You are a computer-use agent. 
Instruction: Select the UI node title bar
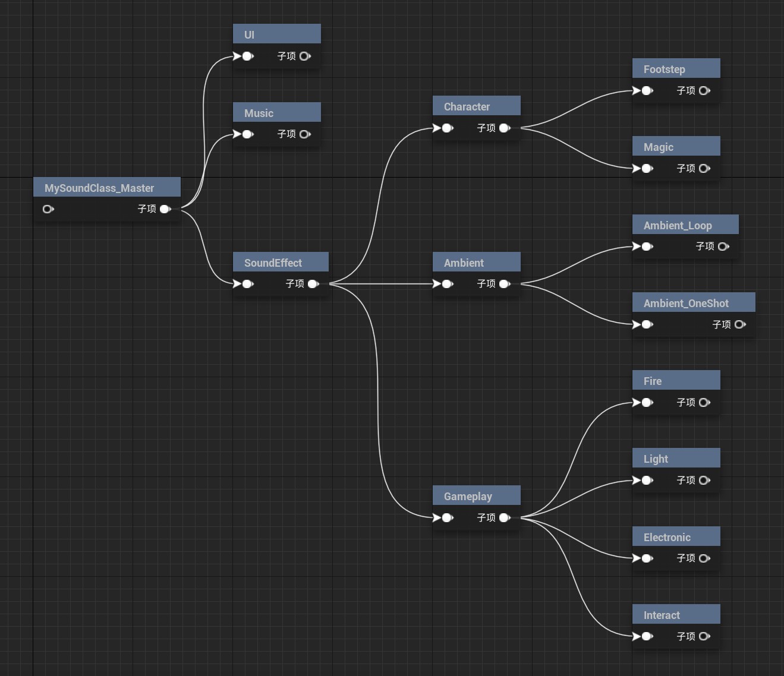tap(276, 34)
